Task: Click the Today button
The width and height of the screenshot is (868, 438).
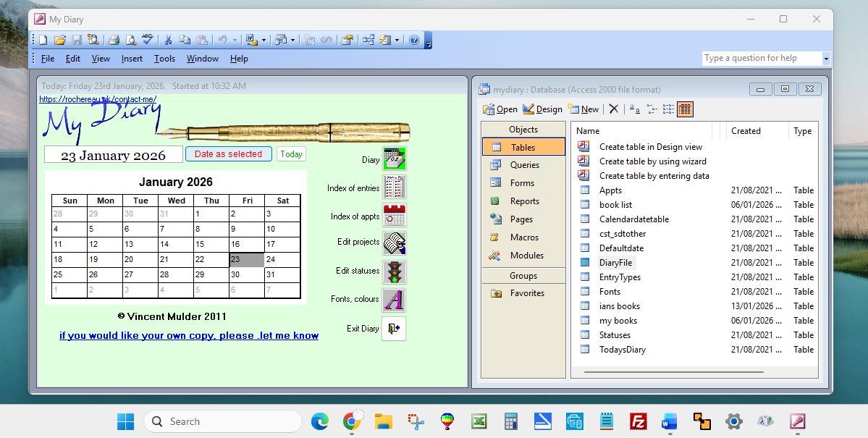Action: click(291, 154)
